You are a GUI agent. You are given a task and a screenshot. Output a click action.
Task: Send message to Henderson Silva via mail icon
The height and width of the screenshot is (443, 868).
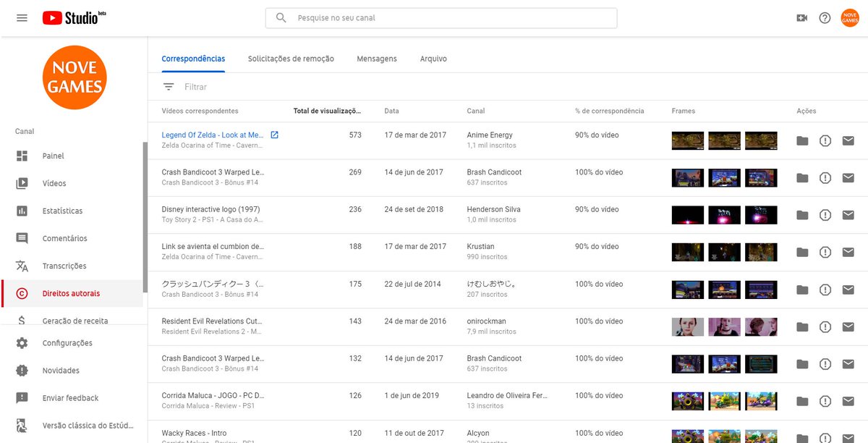point(848,215)
